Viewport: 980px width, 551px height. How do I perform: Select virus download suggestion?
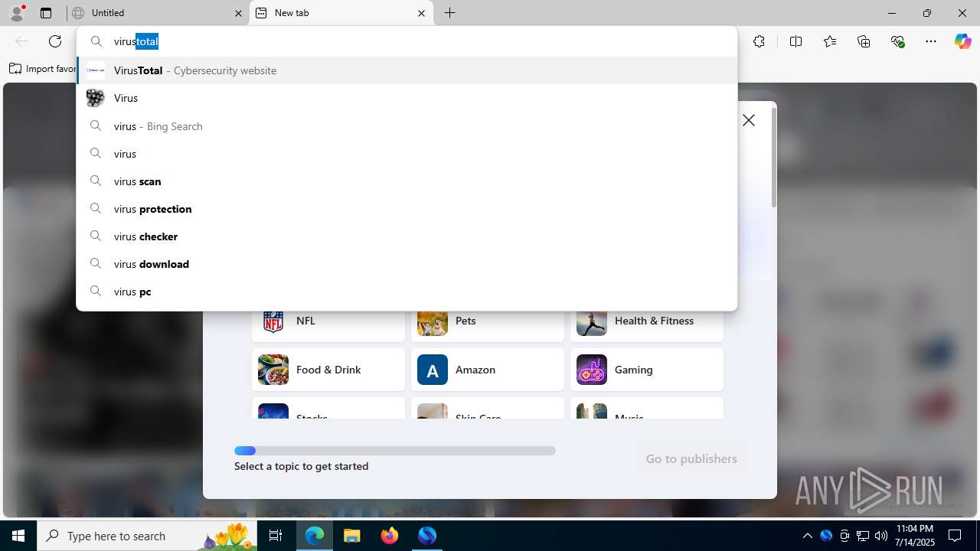click(407, 264)
